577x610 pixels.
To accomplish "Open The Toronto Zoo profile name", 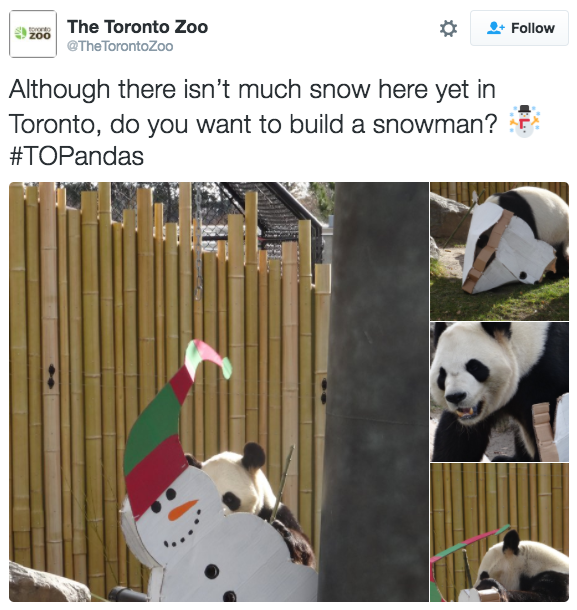I will [137, 27].
